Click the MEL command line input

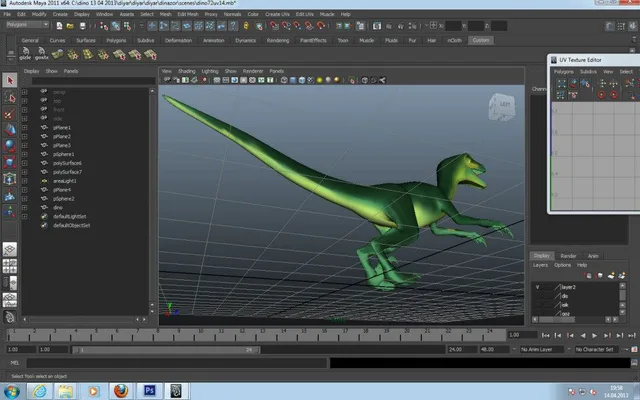click(x=177, y=362)
